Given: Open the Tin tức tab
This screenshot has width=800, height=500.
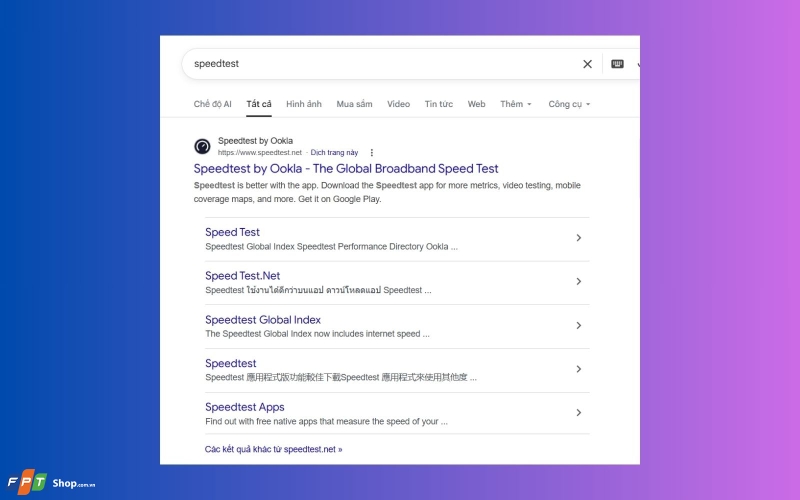Looking at the screenshot, I should point(439,104).
